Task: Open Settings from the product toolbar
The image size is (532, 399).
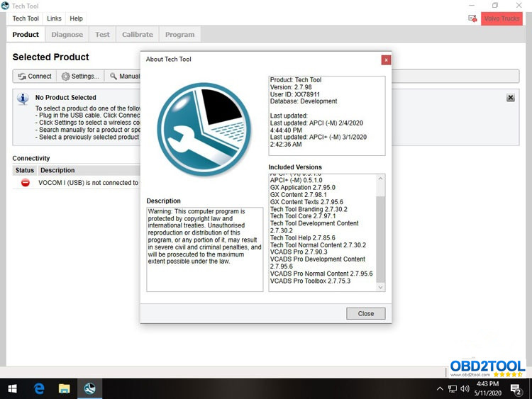Action: pos(80,77)
